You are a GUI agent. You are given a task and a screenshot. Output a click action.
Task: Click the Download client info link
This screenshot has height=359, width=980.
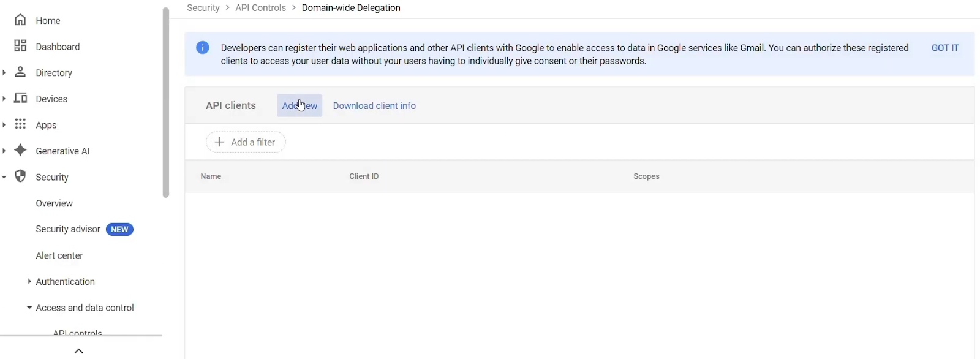(374, 105)
